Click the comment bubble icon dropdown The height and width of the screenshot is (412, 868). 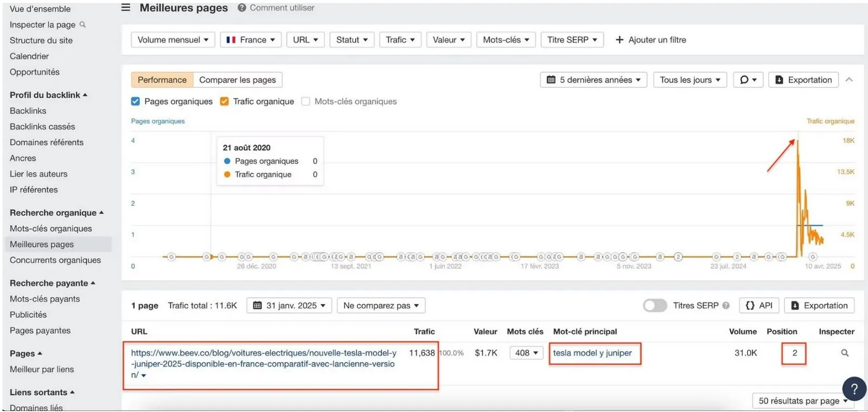coord(748,80)
